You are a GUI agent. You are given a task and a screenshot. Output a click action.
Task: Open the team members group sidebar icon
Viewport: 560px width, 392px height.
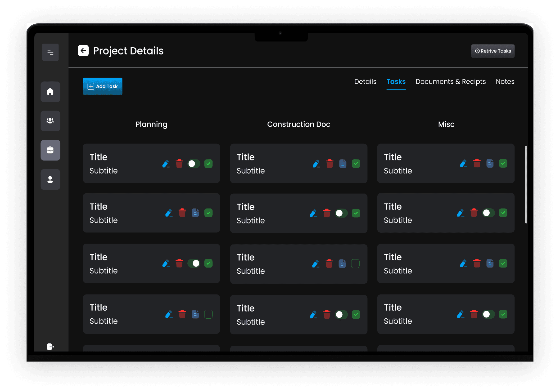(x=50, y=121)
